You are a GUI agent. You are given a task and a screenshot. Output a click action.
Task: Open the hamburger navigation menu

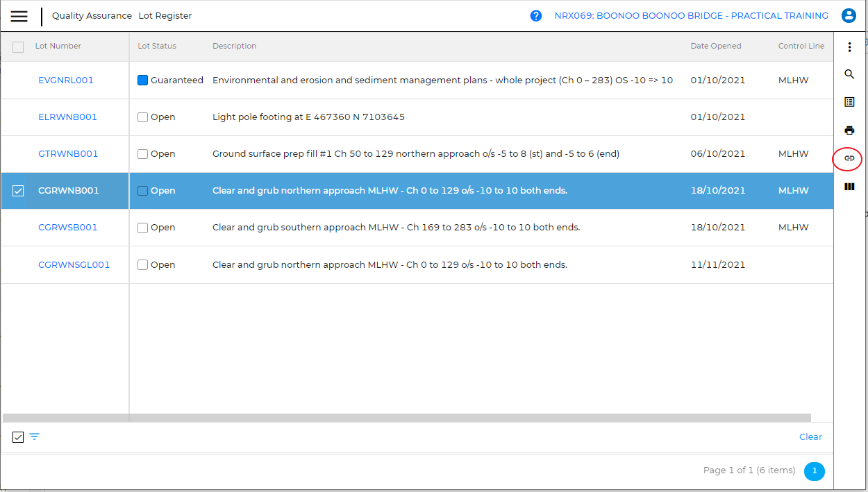(19, 16)
